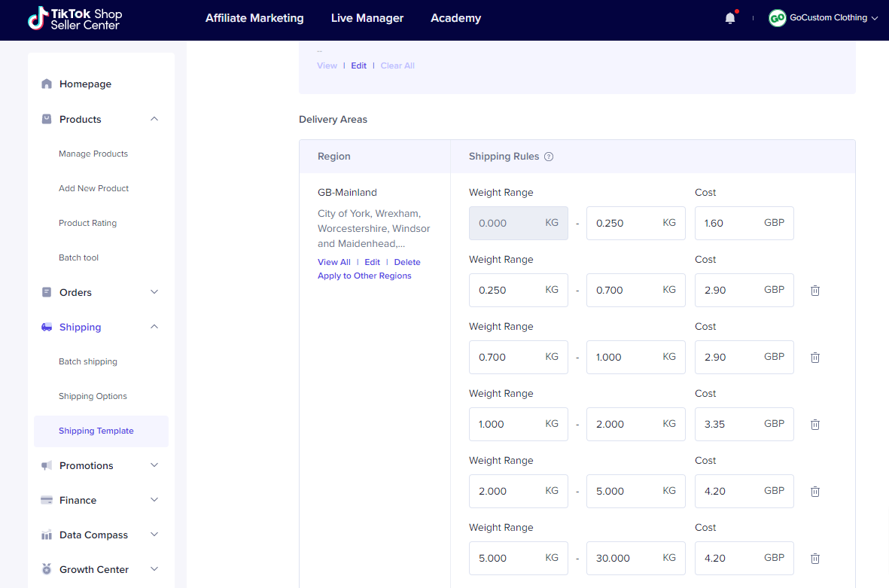Go to Manage Products
Viewport: 889px width, 588px height.
pyautogui.click(x=93, y=154)
